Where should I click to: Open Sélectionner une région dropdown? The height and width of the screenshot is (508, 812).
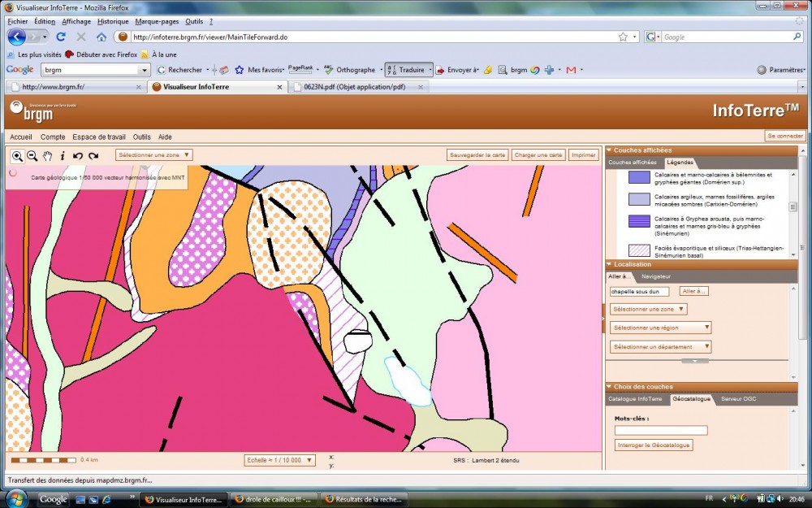point(661,328)
